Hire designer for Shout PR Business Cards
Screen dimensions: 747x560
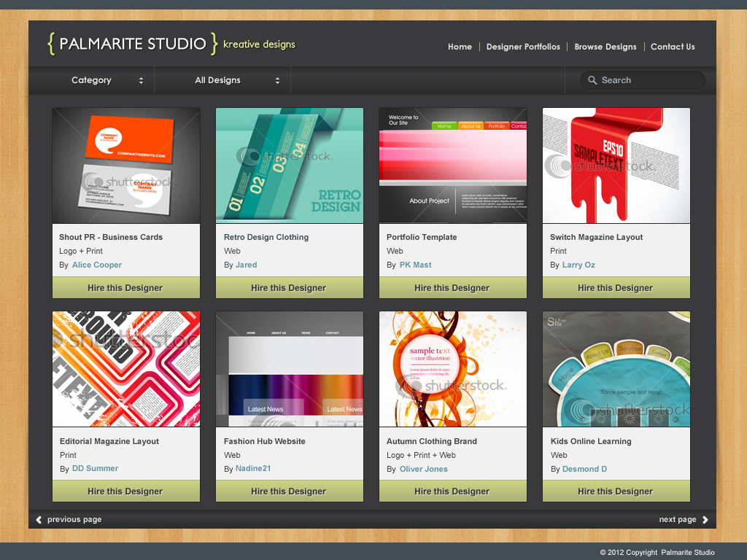pyautogui.click(x=125, y=287)
